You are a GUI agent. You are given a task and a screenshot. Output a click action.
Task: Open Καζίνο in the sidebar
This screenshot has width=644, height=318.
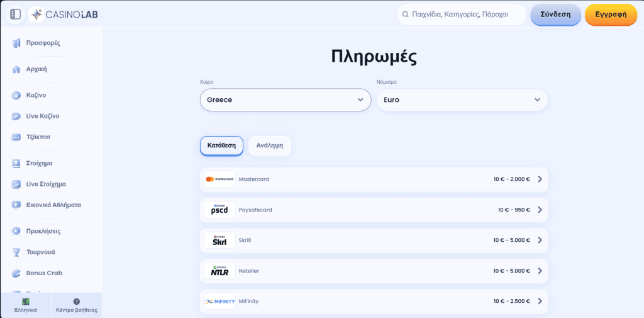pyautogui.click(x=36, y=95)
